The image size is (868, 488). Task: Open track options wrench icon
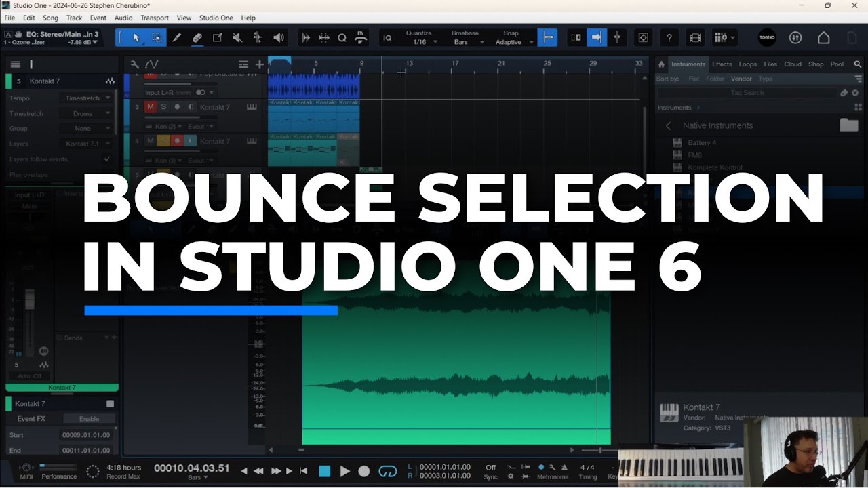click(x=135, y=64)
